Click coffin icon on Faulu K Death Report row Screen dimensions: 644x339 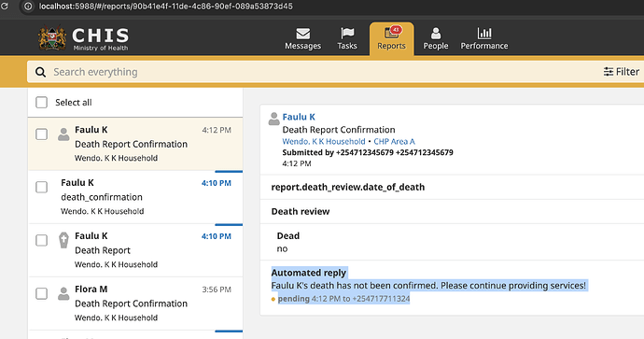coord(63,240)
